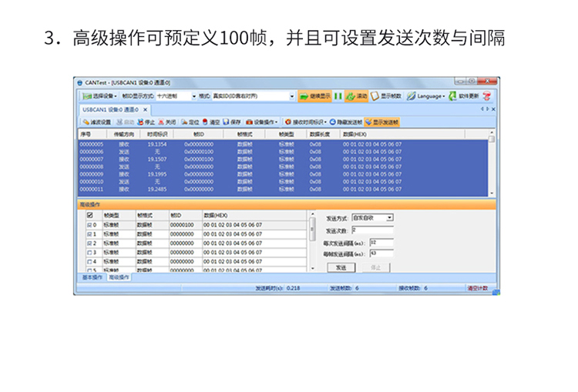Check the checkbox for frame row 3

pyautogui.click(x=90, y=252)
